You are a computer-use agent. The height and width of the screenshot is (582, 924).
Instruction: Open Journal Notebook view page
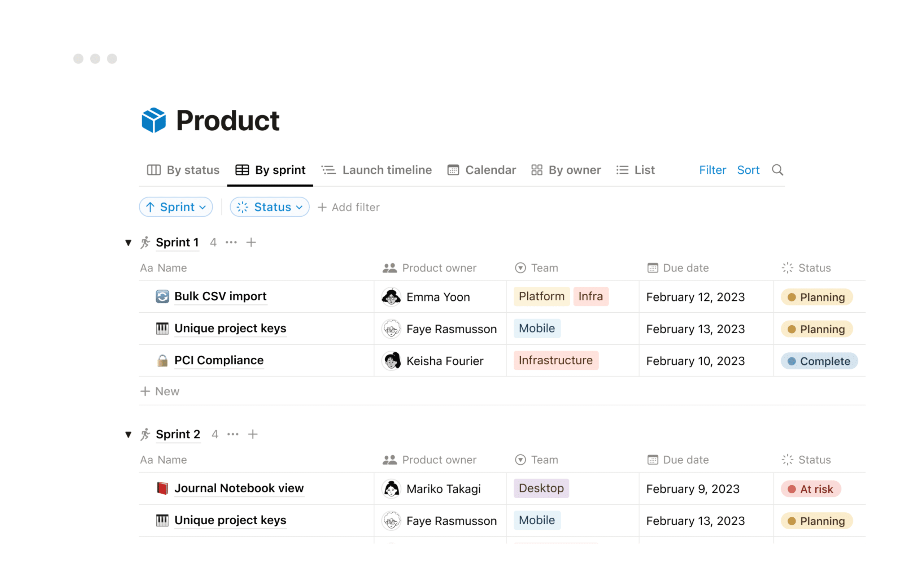pyautogui.click(x=239, y=488)
